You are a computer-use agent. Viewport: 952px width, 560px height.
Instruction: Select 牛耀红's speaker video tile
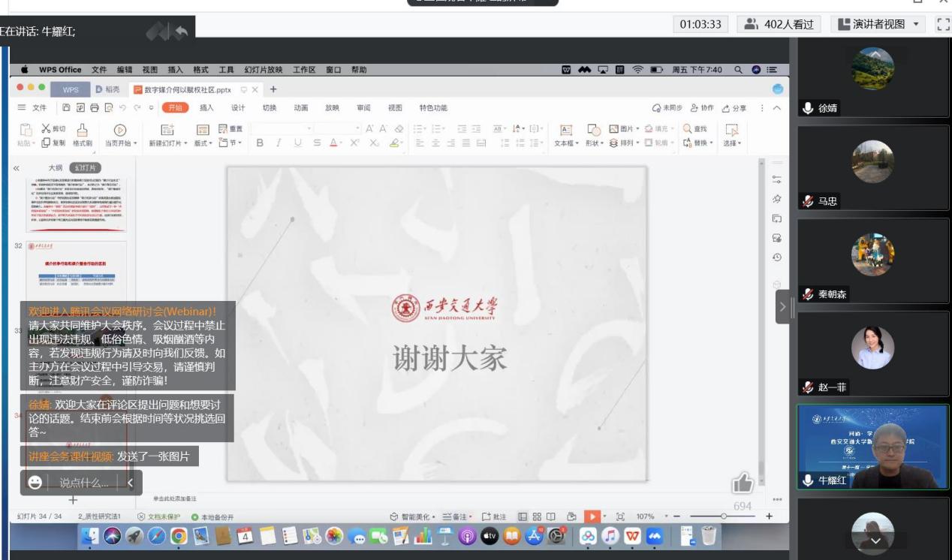[872, 448]
